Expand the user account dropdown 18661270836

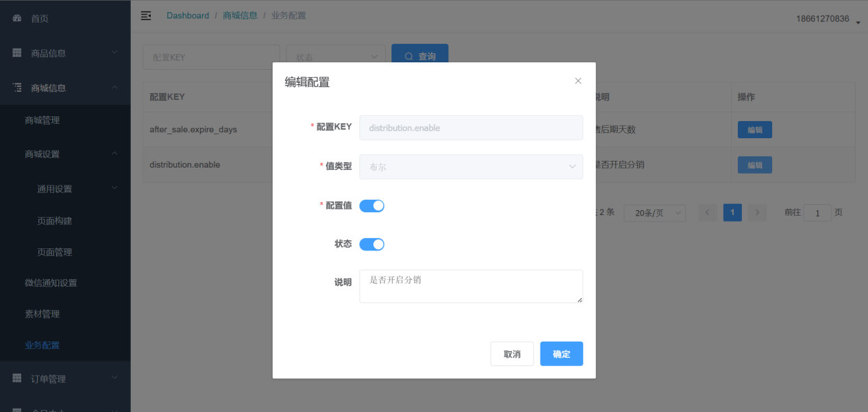pos(828,19)
